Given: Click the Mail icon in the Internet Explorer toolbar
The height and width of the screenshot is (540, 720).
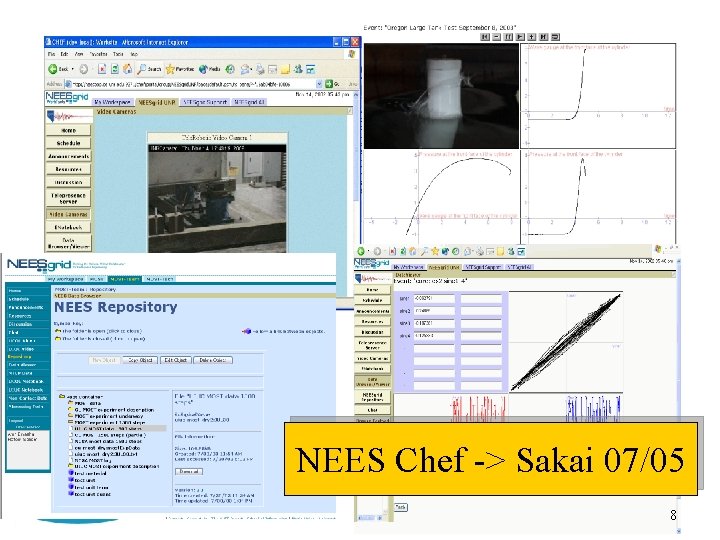Looking at the screenshot, I should [x=246, y=69].
